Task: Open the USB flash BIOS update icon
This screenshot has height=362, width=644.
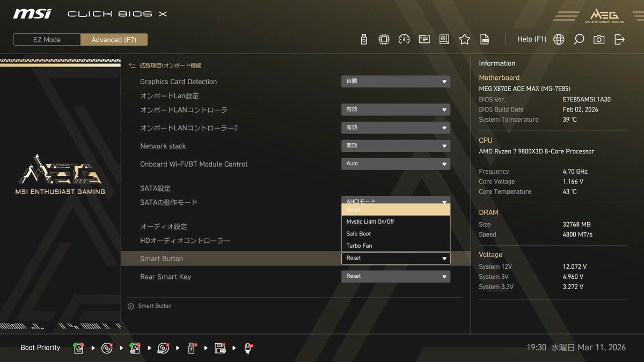Action: (364, 39)
